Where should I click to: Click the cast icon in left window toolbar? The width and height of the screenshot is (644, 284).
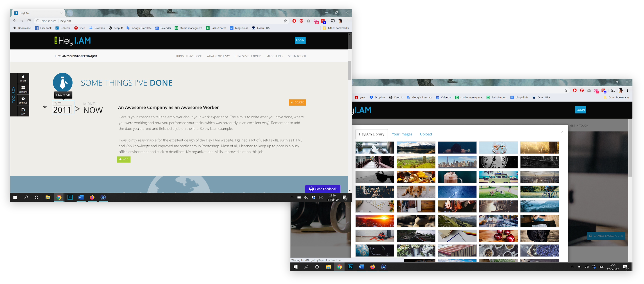[332, 21]
